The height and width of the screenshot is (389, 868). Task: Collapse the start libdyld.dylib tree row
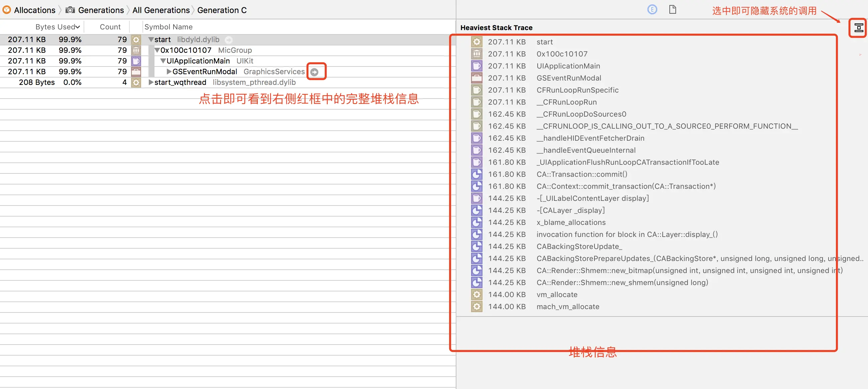[151, 40]
